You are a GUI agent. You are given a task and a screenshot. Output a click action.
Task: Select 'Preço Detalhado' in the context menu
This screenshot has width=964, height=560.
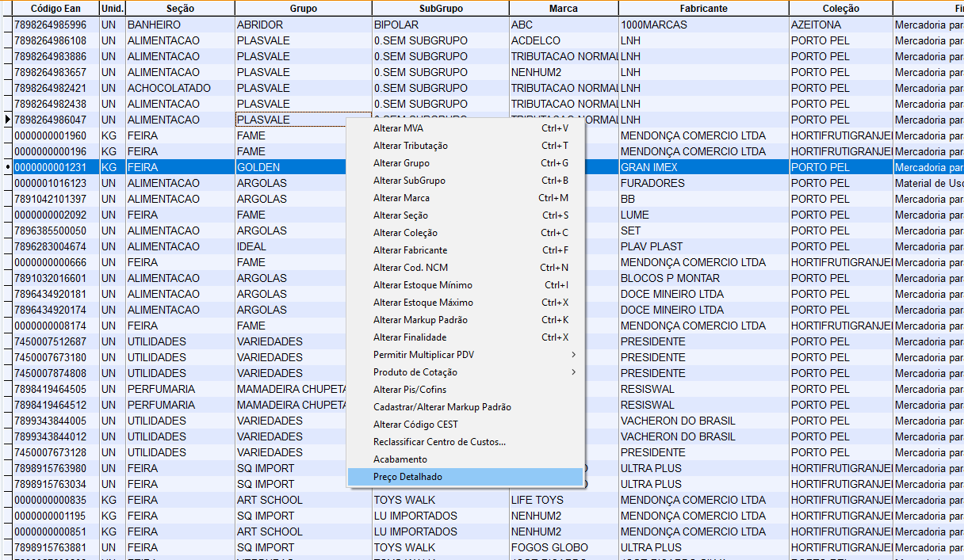point(407,477)
